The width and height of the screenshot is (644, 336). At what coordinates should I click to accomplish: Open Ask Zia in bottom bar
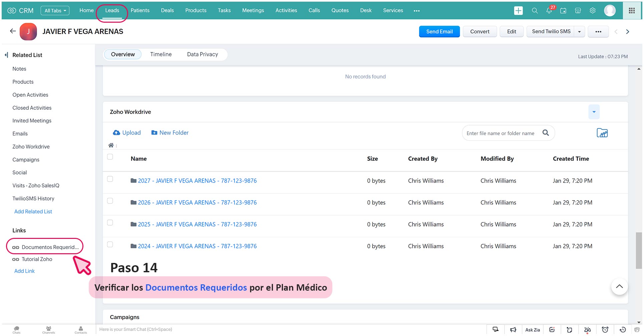pos(532,330)
